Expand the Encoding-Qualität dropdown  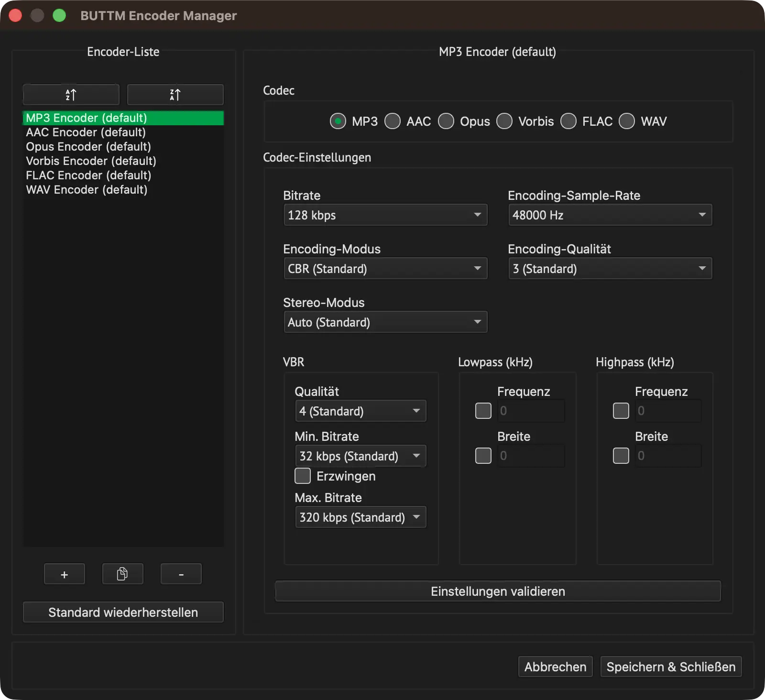point(610,269)
